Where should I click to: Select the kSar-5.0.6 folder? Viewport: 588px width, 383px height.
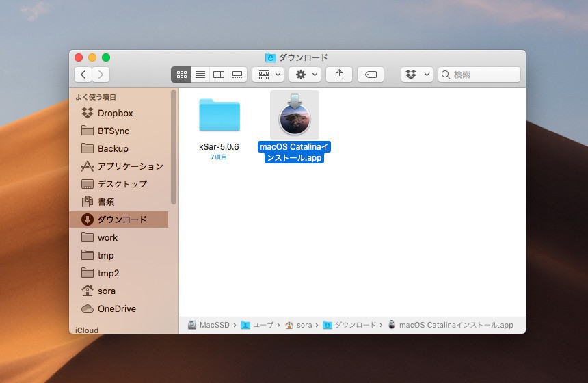(x=219, y=115)
